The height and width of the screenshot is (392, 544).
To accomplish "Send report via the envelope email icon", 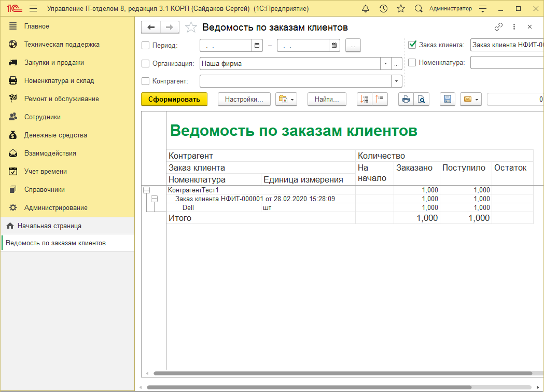I will click(x=467, y=99).
